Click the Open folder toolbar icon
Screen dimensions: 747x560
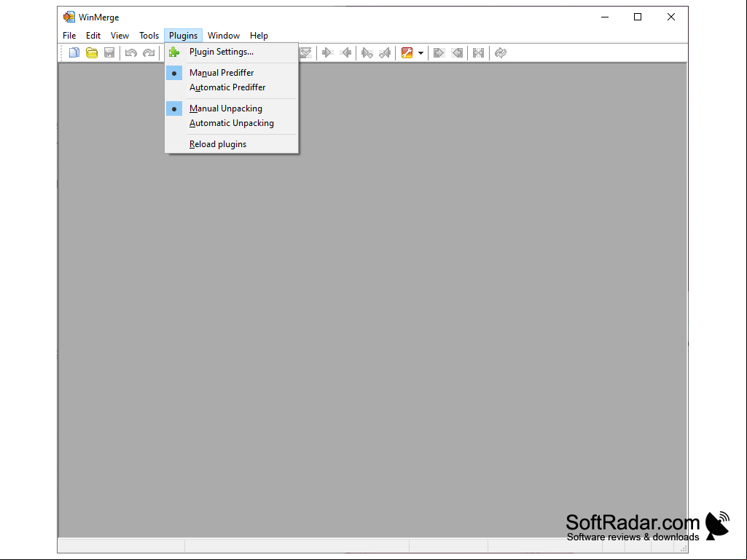[92, 53]
